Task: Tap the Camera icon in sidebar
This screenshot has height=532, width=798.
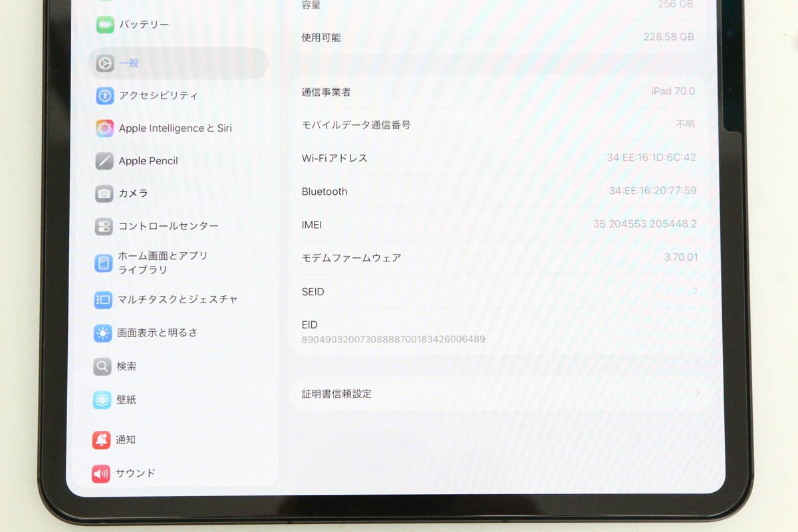Action: tap(104, 194)
